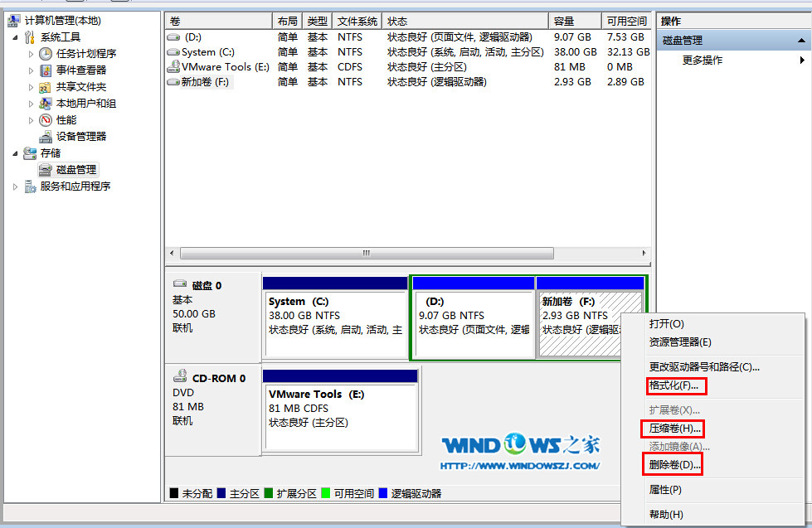Viewport: 812px width, 528px height.
Task: Click the 32.13 GB free space cell
Action: [x=628, y=52]
